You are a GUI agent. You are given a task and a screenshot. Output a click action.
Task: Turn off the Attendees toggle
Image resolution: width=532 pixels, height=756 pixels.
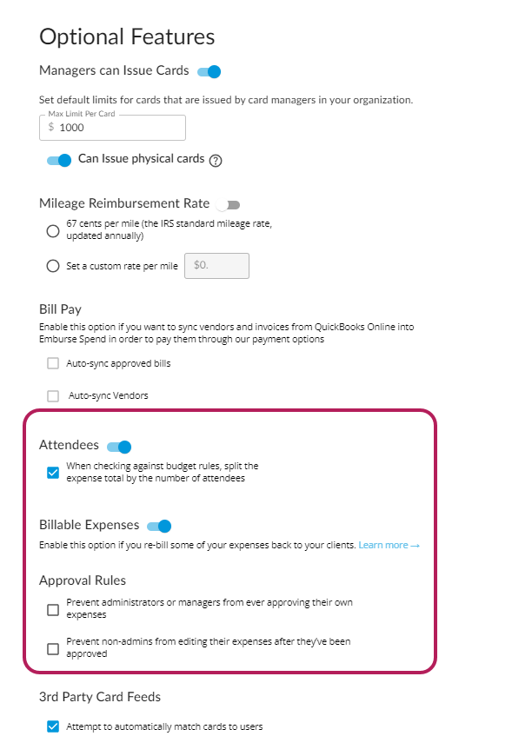tap(119, 447)
